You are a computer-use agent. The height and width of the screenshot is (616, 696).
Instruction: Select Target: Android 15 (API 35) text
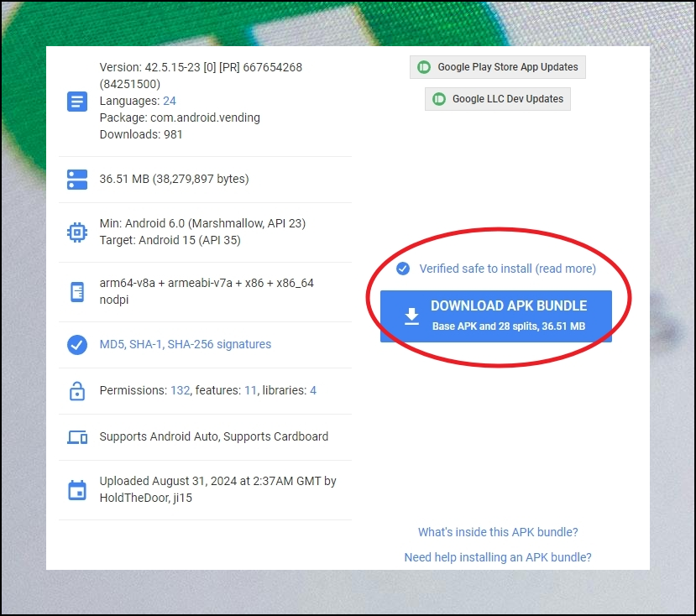tap(170, 240)
